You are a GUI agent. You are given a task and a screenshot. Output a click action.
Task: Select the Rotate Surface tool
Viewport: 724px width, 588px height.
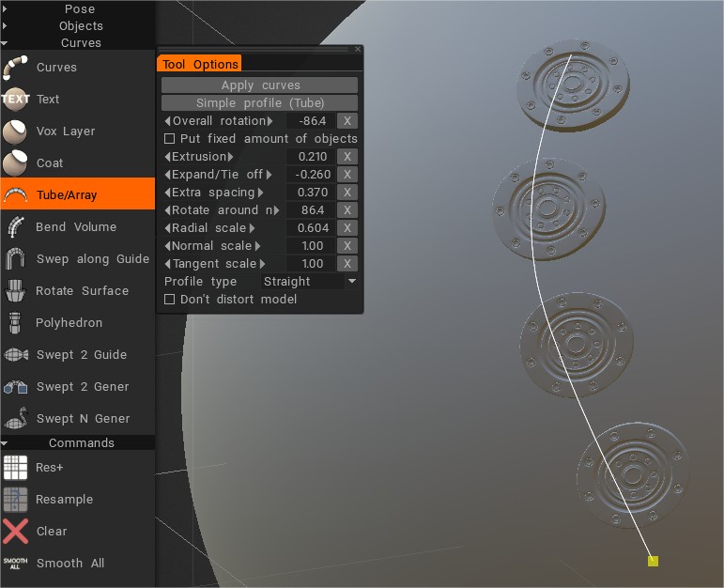(x=15, y=291)
